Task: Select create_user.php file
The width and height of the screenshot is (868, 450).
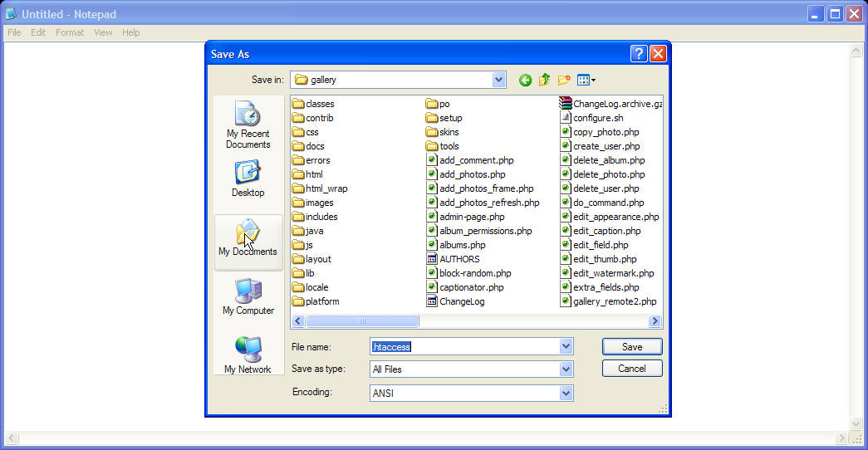Action: tap(600, 146)
